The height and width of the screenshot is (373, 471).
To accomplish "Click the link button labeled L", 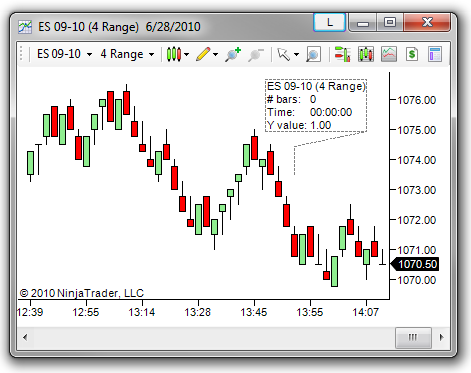I will [x=330, y=23].
